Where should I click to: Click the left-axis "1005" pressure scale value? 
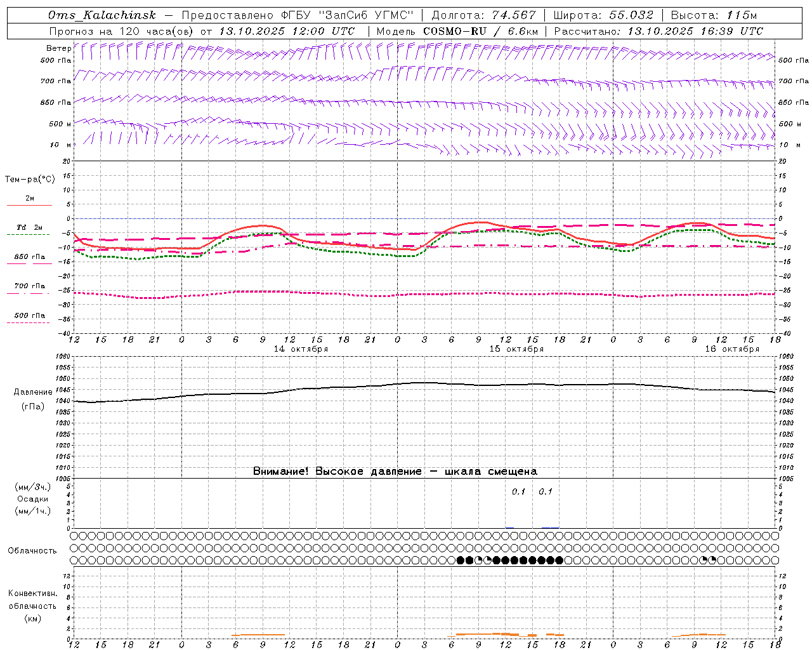coord(63,479)
